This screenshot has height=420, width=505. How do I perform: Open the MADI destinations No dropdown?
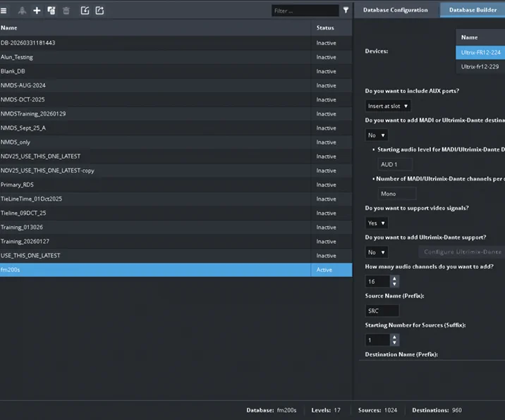[x=377, y=135]
